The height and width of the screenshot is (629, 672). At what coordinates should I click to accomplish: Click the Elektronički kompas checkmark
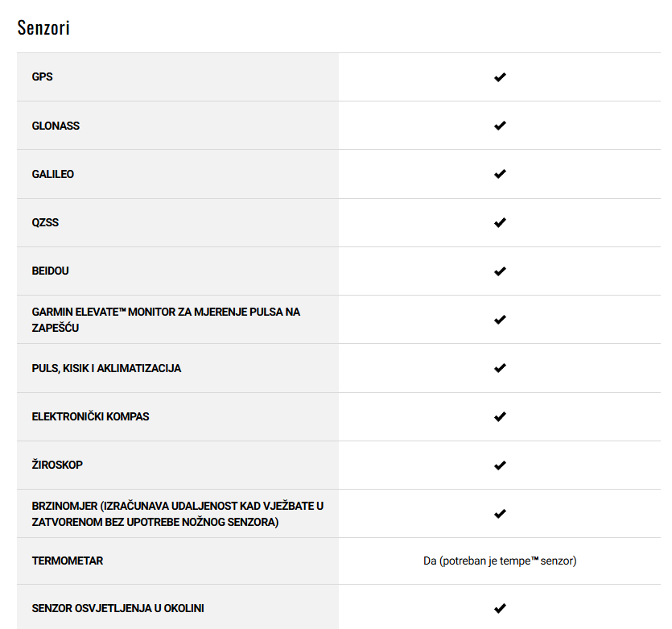500,416
